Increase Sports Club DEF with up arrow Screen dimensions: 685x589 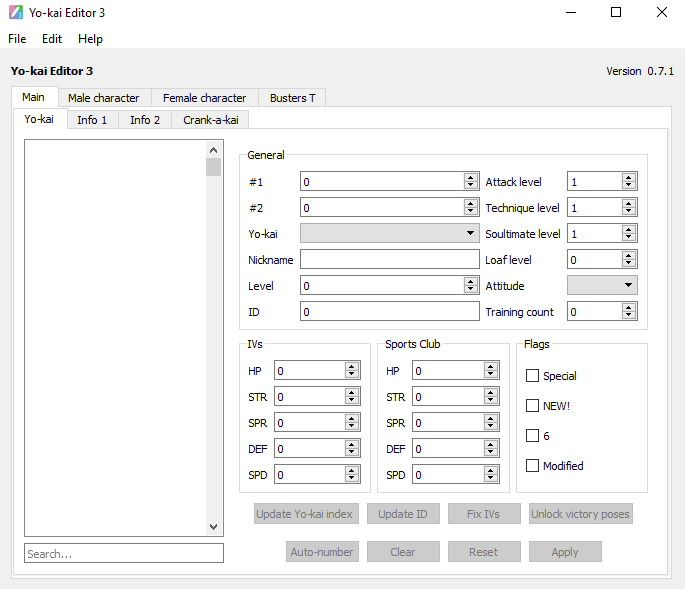(x=491, y=444)
